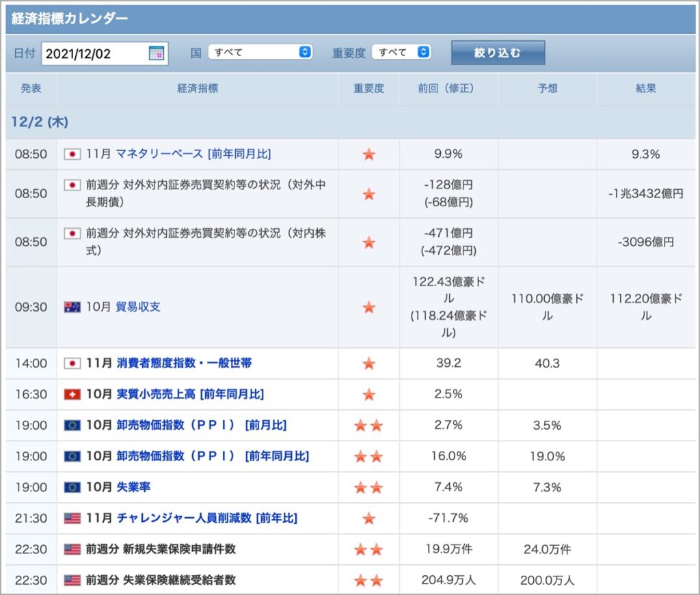This screenshot has height=595, width=700.
Task: Click the 12/2 (木) date heading
Action: [x=40, y=122]
